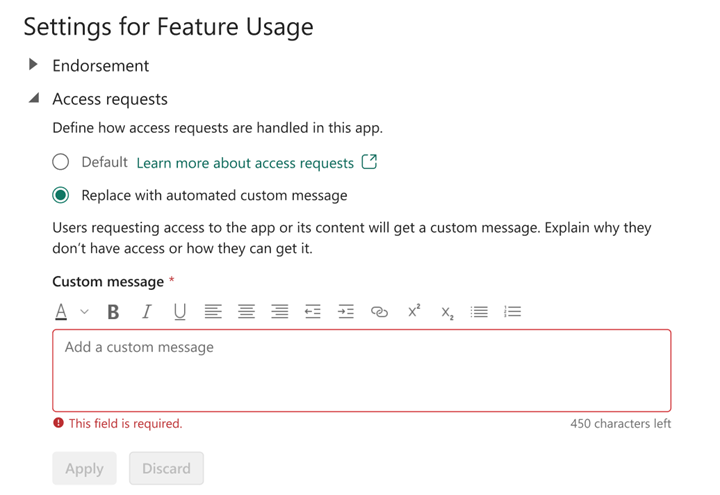
Task: Collapse the Access requests section
Action: (33, 99)
